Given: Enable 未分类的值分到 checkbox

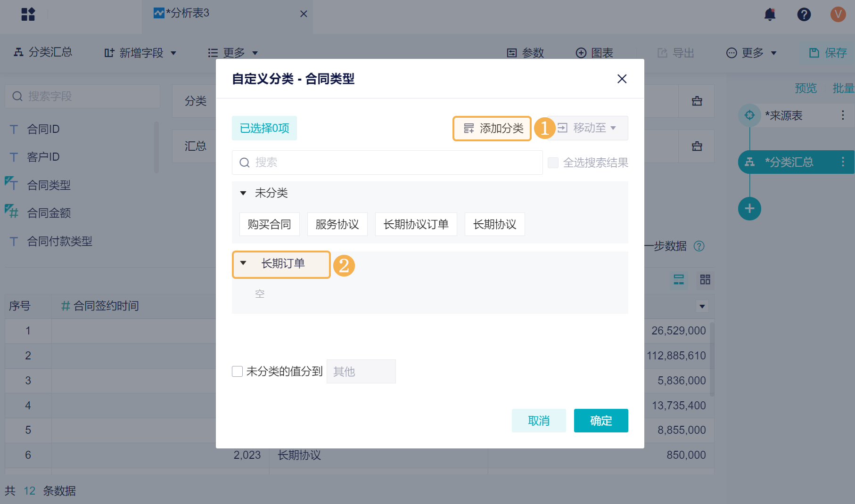Looking at the screenshot, I should point(238,372).
